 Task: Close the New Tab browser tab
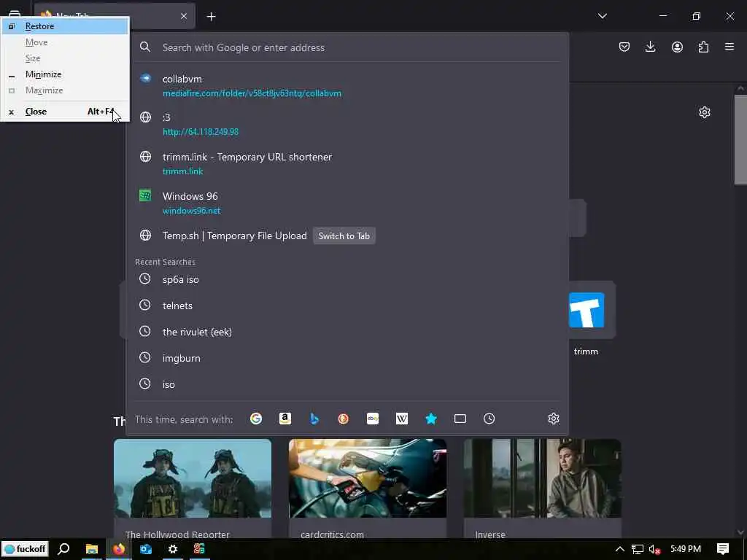click(x=184, y=16)
